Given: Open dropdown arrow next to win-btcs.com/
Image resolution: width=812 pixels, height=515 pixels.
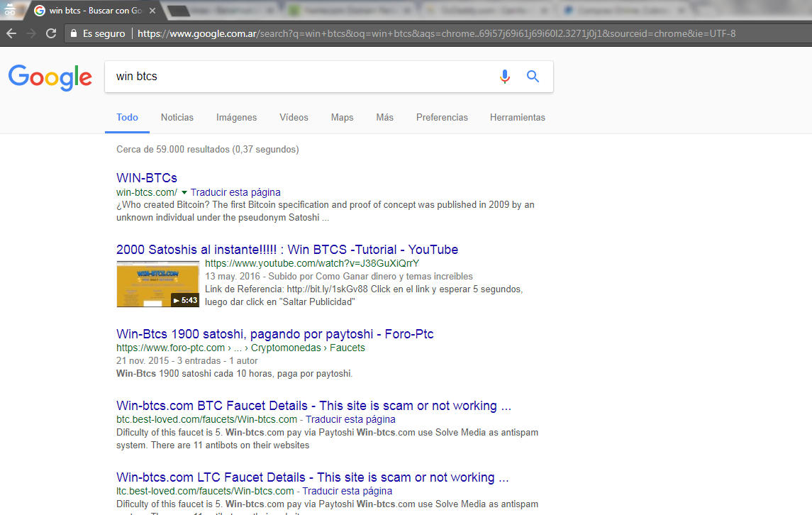Looking at the screenshot, I should [184, 193].
